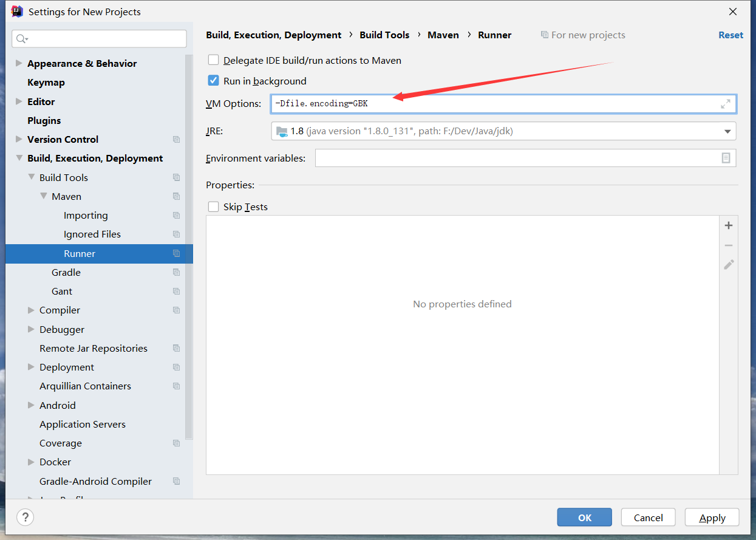Uncheck Run in background
This screenshot has width=756, height=540.
tap(213, 81)
